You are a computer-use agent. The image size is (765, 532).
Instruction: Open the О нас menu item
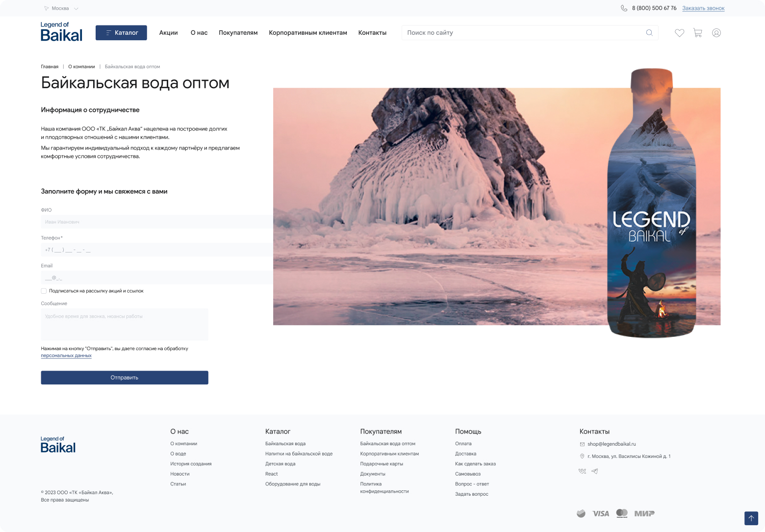pyautogui.click(x=199, y=33)
